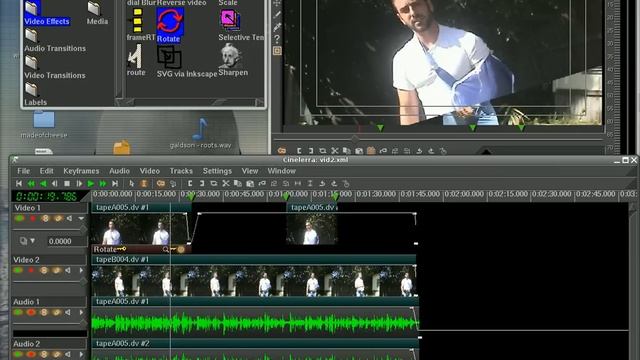Select the Rotate video effect icon
The height and width of the screenshot is (360, 640).
click(170, 22)
